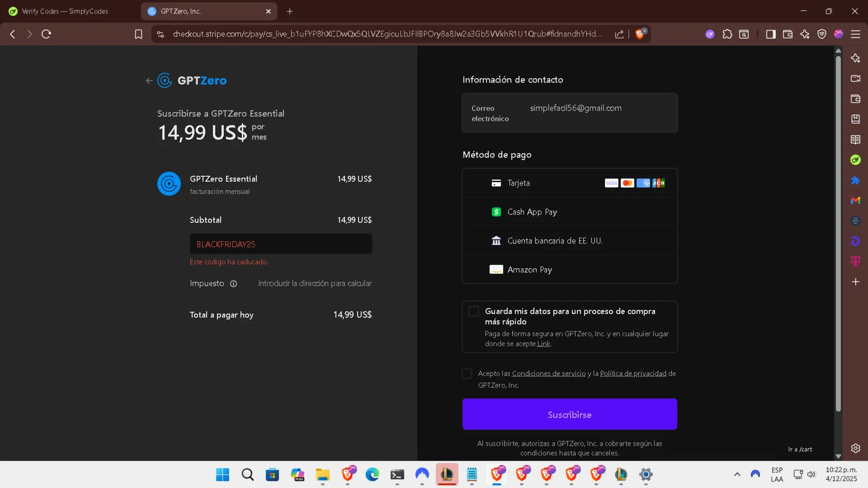The image size is (868, 488).
Task: Open site settings icon in address bar
Action: (x=161, y=34)
